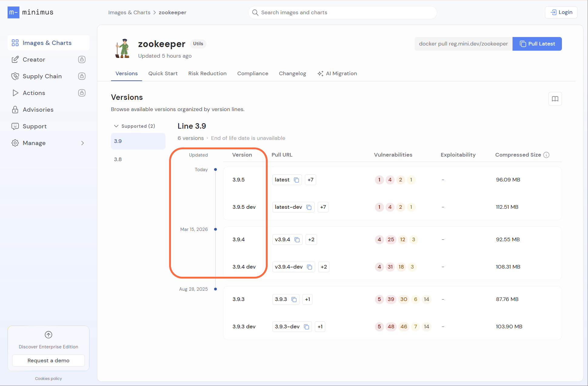Click the Advisories padlock icon

[x=15, y=110]
